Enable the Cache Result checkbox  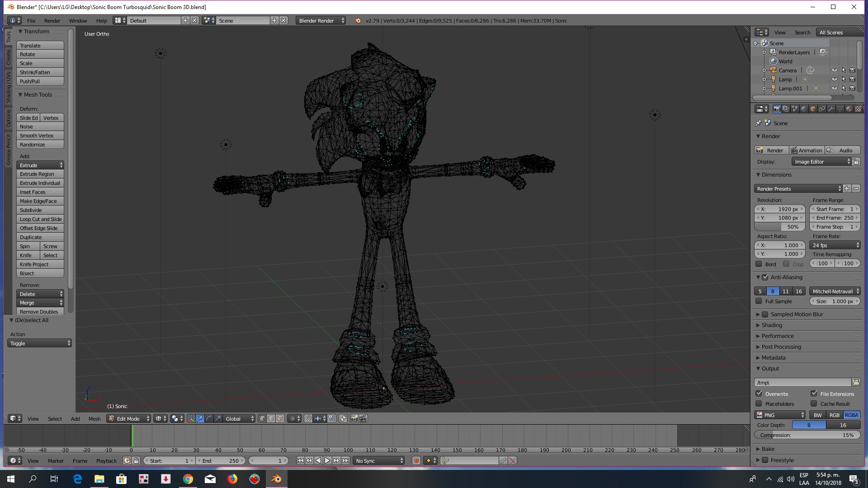click(814, 404)
